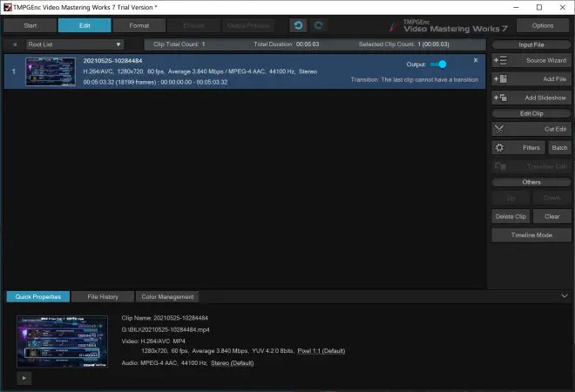
Task: Play the clip preview
Action: click(24, 378)
